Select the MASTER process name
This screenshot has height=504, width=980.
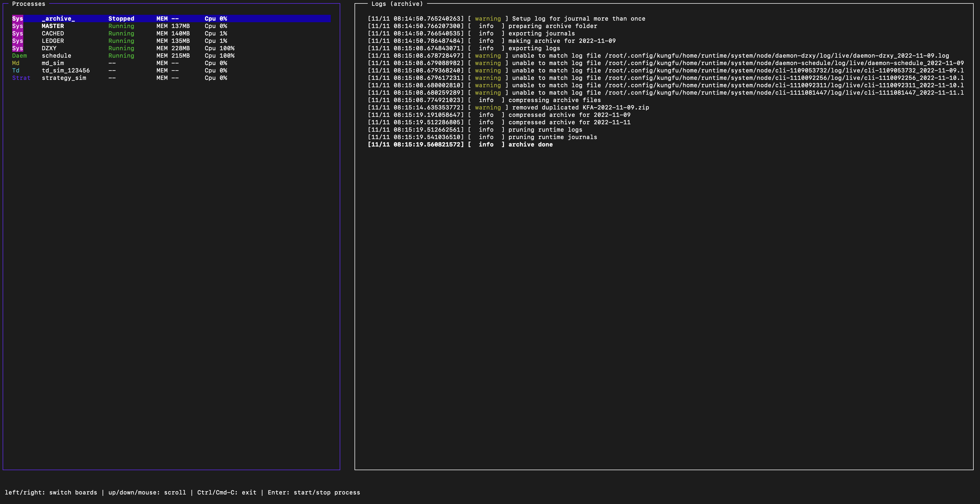tap(53, 26)
